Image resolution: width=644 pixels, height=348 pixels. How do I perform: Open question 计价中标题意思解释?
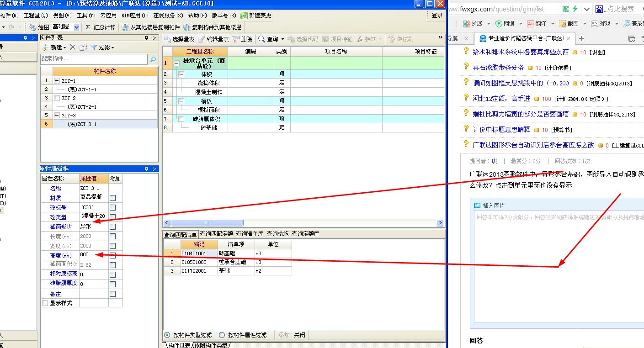(501, 130)
